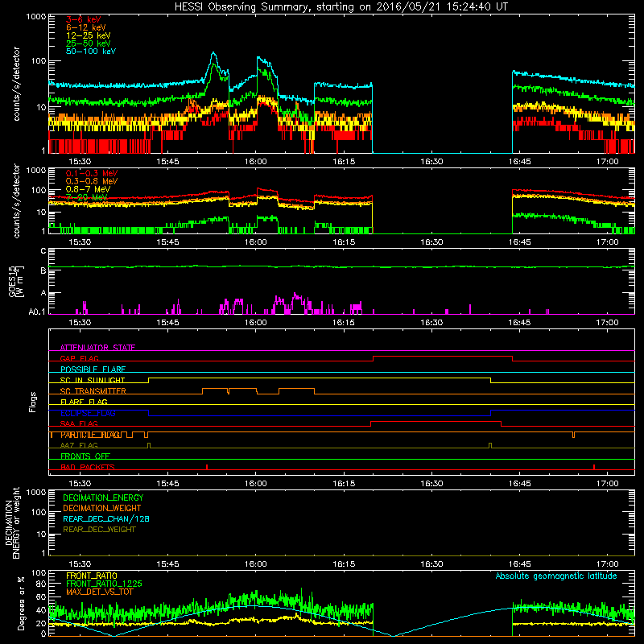Select the FLARE_FLAG label
Image resolution: width=644 pixels, height=644 pixels.
[84, 402]
